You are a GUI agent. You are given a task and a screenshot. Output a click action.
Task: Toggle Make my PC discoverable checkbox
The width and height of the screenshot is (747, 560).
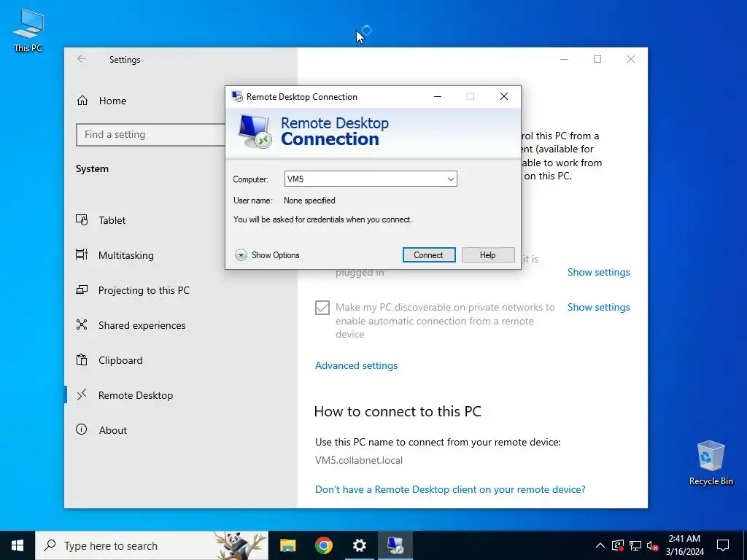[322, 308]
